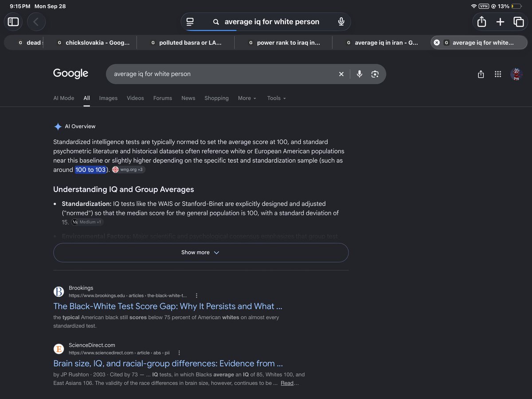This screenshot has width=532, height=399.
Task: Go back with the Safari back arrow
Action: point(36,22)
